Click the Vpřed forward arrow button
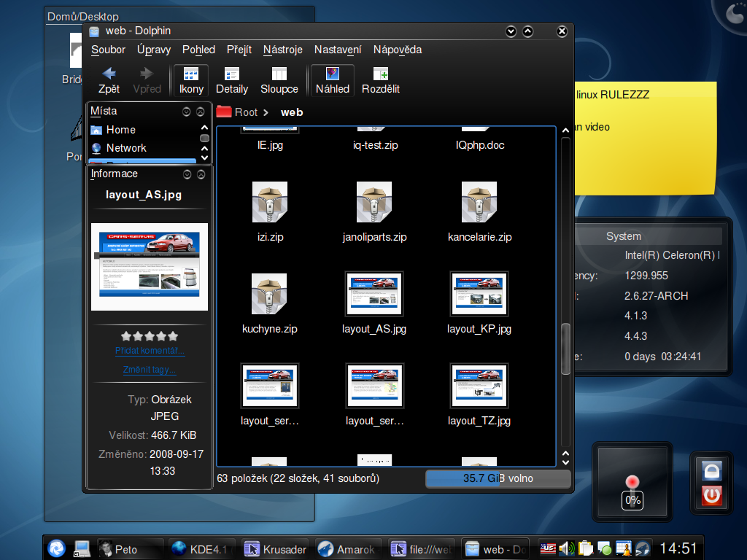 point(147,80)
